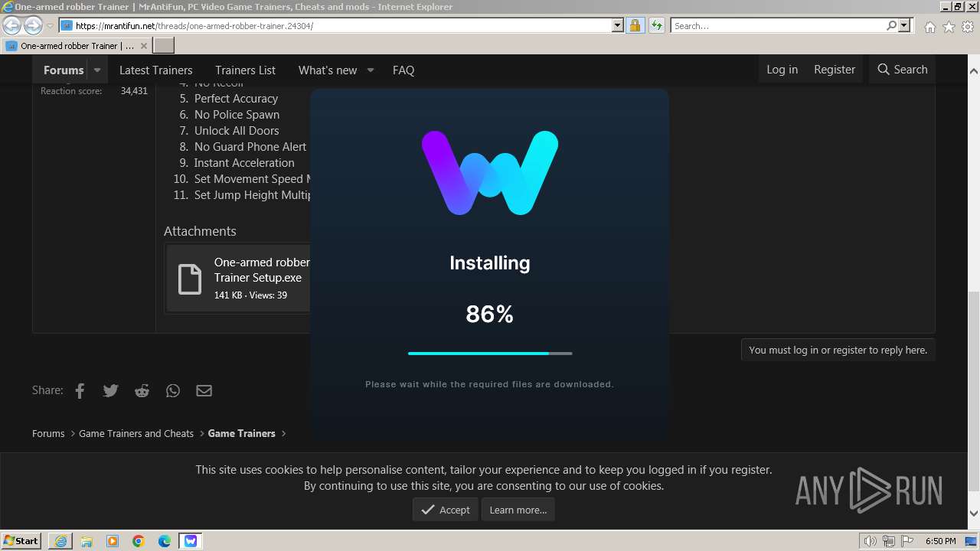Open the Game Trainers breadcrumb

(x=241, y=433)
